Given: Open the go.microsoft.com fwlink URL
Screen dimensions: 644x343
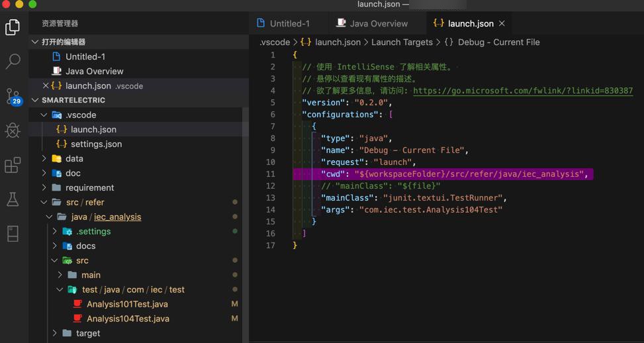Looking at the screenshot, I should (523, 91).
